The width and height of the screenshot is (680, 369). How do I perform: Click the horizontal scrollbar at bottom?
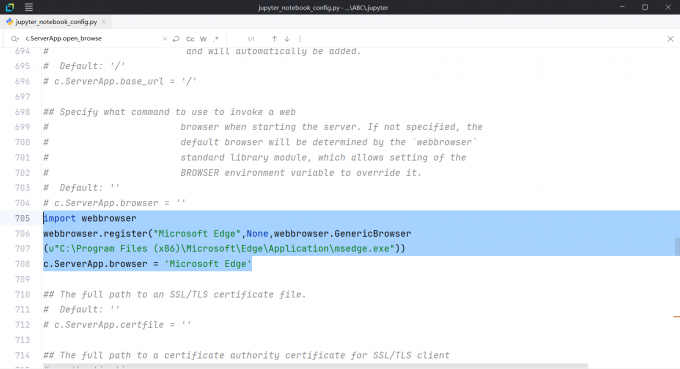(x=316, y=366)
